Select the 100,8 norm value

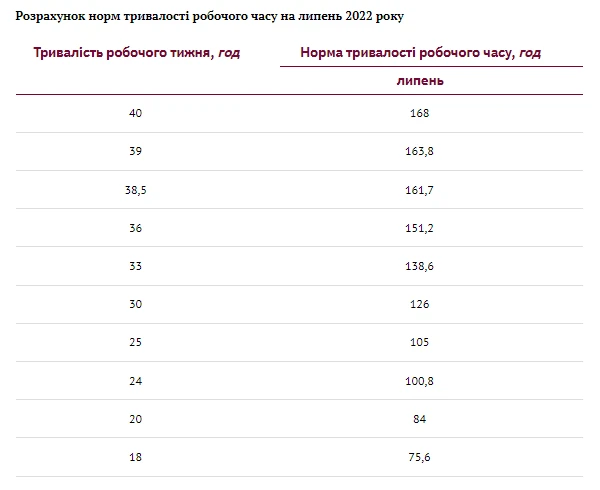pos(420,381)
